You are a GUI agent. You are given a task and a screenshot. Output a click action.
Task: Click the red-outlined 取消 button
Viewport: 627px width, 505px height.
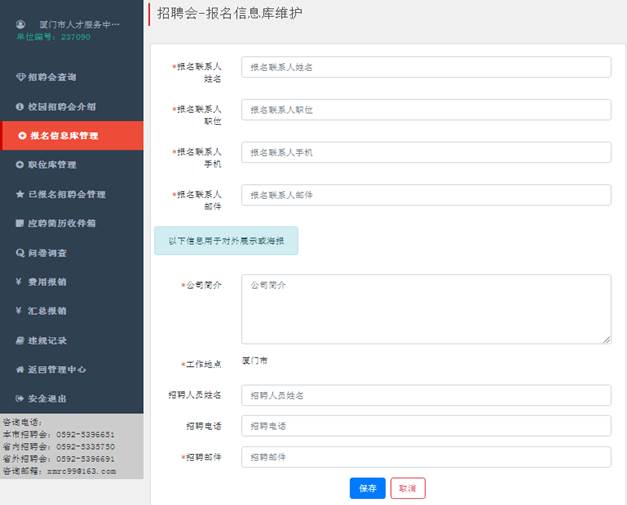[407, 488]
